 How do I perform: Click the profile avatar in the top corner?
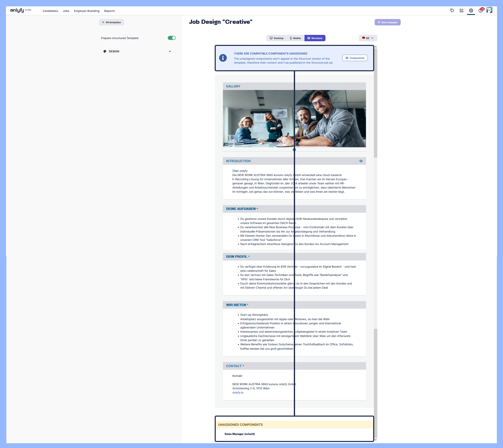(x=490, y=10)
